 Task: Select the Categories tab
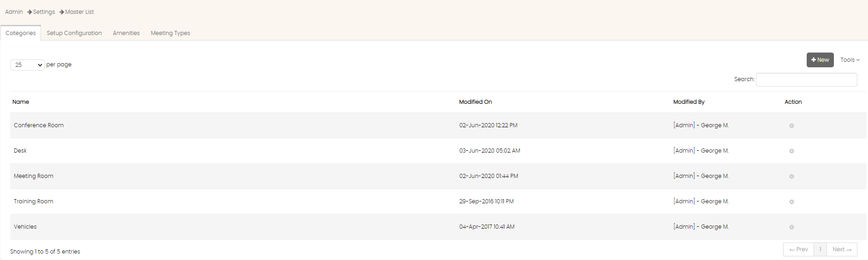click(21, 33)
